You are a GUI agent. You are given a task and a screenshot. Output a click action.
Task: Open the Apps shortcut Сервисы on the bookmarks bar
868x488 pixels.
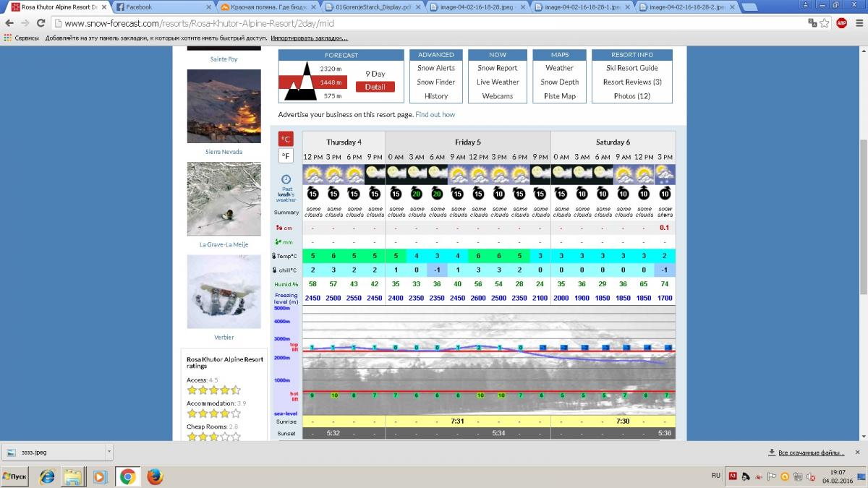point(22,38)
